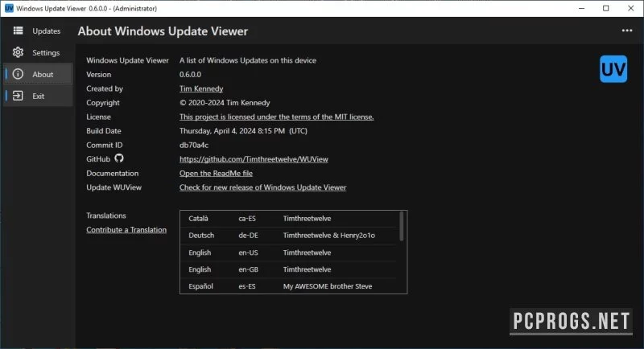Close the Windows Update Viewer window
The height and width of the screenshot is (349, 644).
(x=631, y=8)
